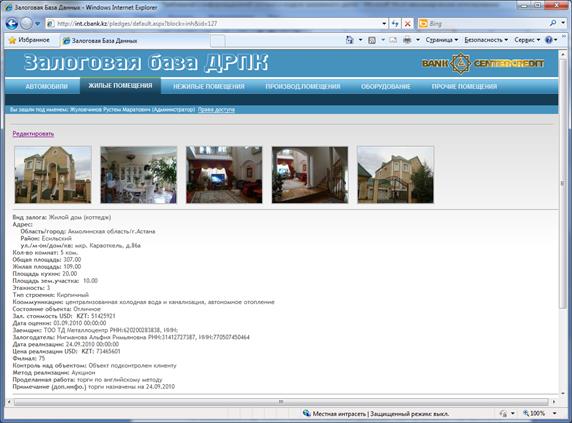Screen dimensions: 572x423
Task: Open a new blank browser tab
Action: [218, 41]
